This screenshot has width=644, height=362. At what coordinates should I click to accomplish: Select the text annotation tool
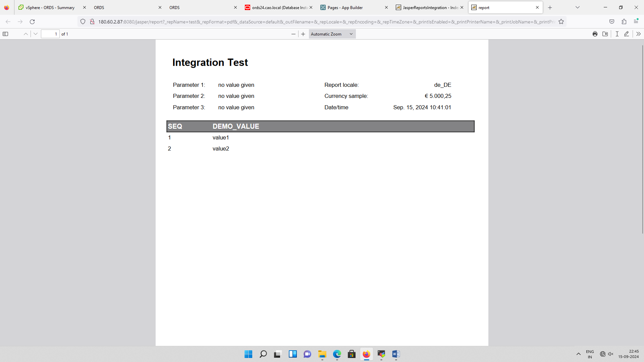coord(617,34)
